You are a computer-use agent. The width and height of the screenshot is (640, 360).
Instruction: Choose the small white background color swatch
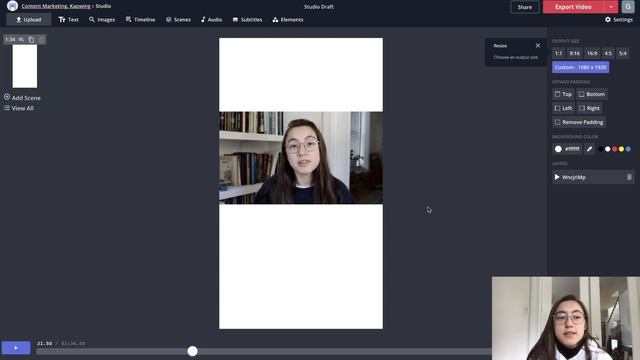click(x=608, y=149)
